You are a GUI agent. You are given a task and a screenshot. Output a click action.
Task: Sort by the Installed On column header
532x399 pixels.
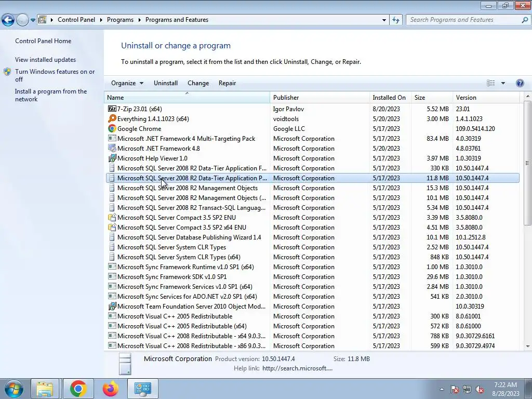click(390, 97)
